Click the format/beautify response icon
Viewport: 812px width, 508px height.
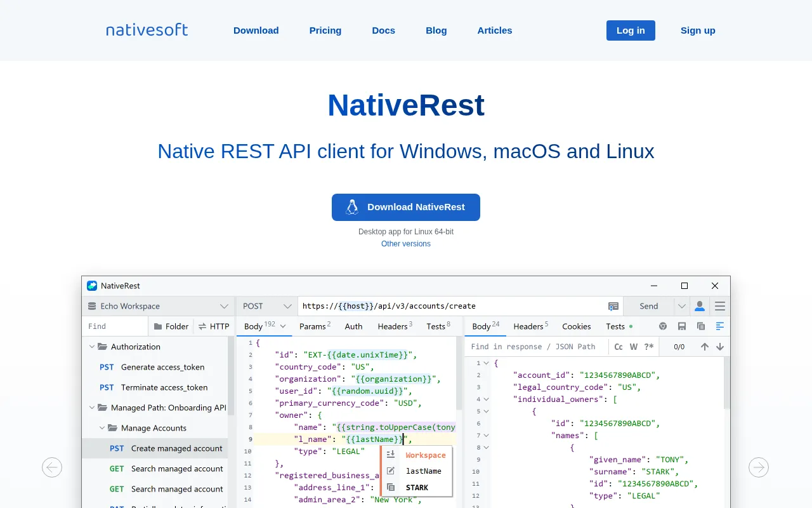click(720, 326)
